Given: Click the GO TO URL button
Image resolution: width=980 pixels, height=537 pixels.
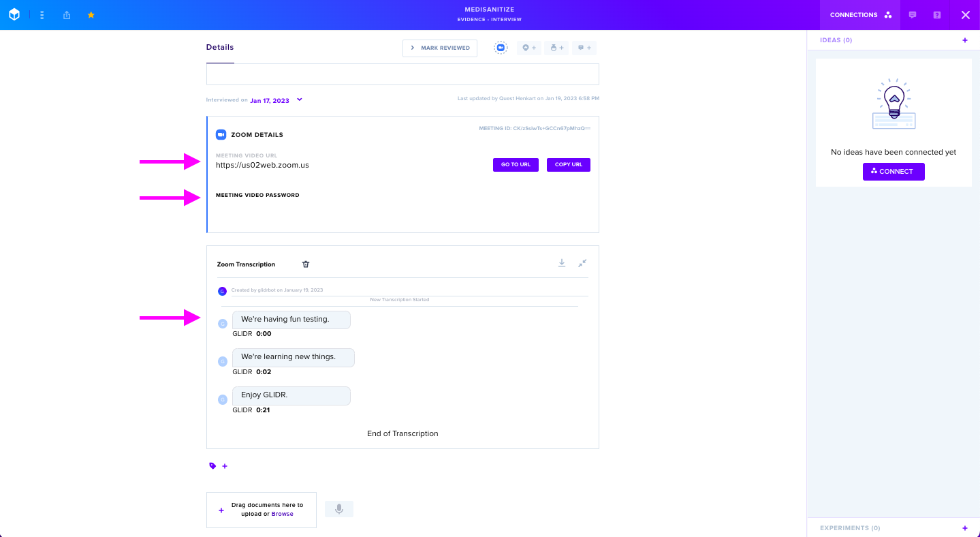Looking at the screenshot, I should (516, 165).
